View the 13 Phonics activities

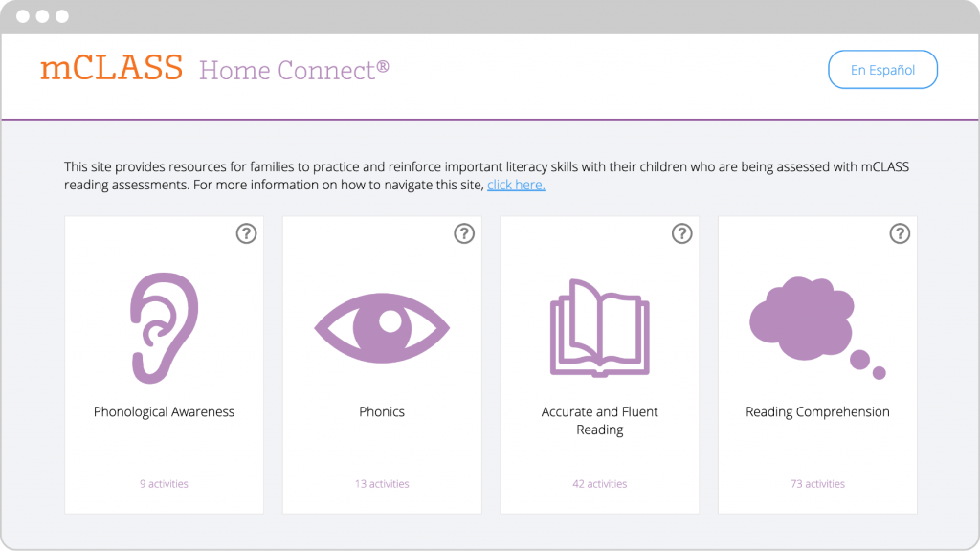click(x=382, y=483)
